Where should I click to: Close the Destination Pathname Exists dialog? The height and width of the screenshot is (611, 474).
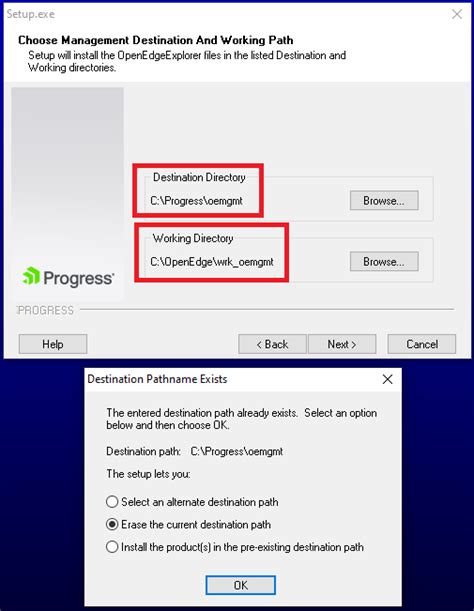(387, 379)
